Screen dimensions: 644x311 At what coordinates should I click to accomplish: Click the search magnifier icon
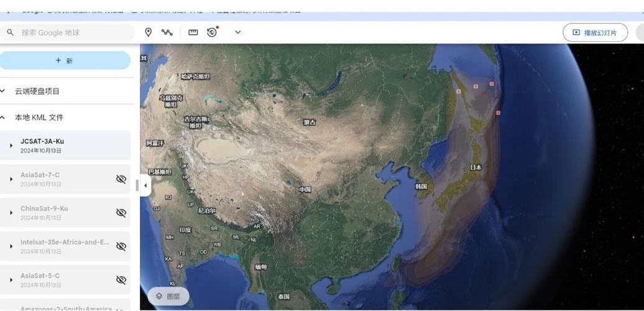coord(11,32)
